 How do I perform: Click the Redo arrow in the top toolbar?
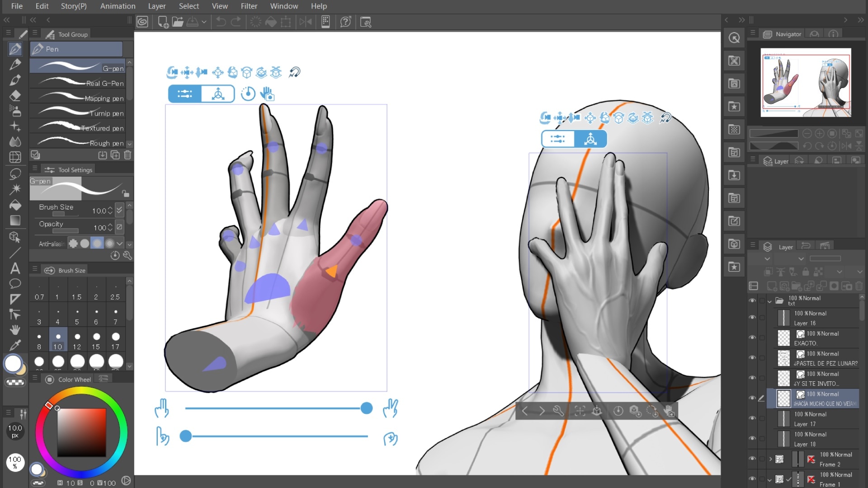236,22
